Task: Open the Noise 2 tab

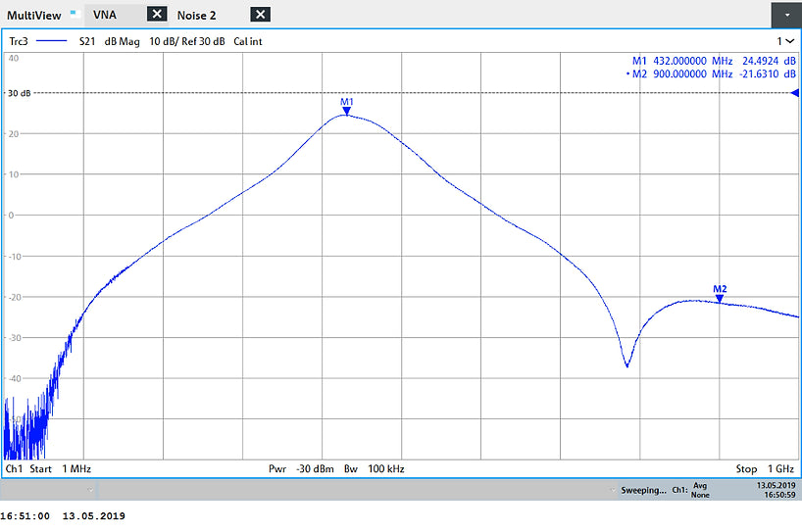Action: (x=197, y=15)
